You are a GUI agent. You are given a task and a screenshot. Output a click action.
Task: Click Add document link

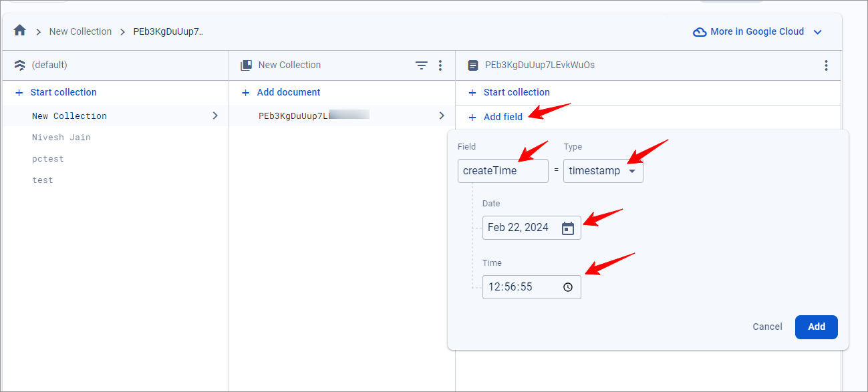tap(289, 92)
